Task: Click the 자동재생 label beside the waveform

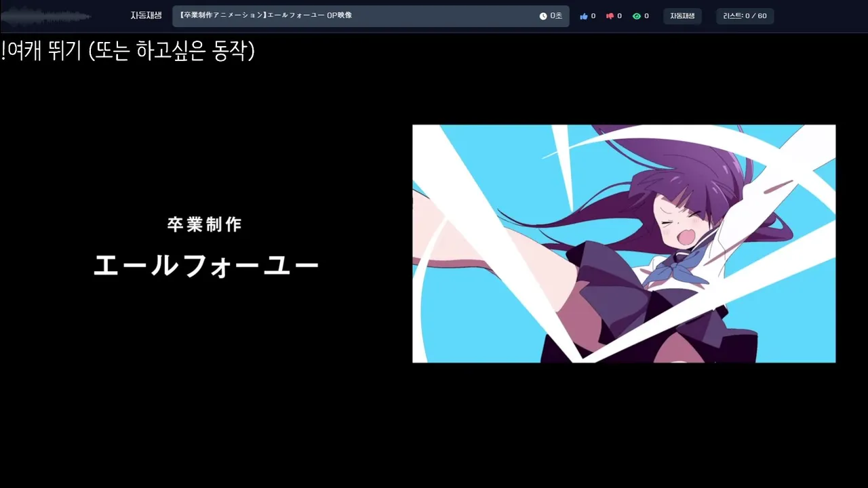Action: [x=146, y=16]
